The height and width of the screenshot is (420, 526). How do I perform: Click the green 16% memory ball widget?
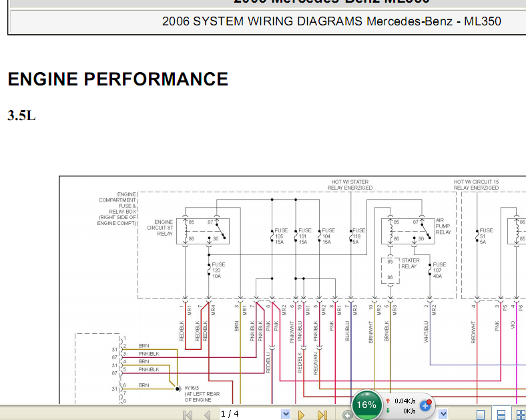pos(366,405)
